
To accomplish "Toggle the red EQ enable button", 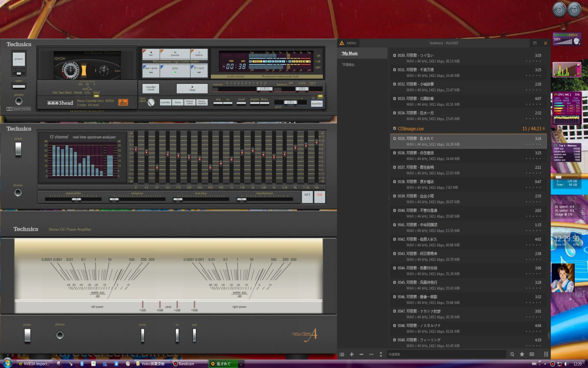I will (x=319, y=197).
